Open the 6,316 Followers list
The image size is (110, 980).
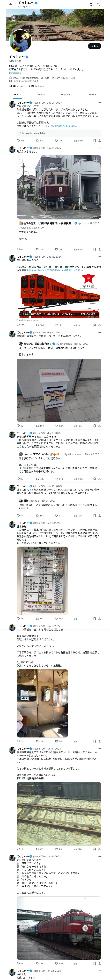point(37,86)
